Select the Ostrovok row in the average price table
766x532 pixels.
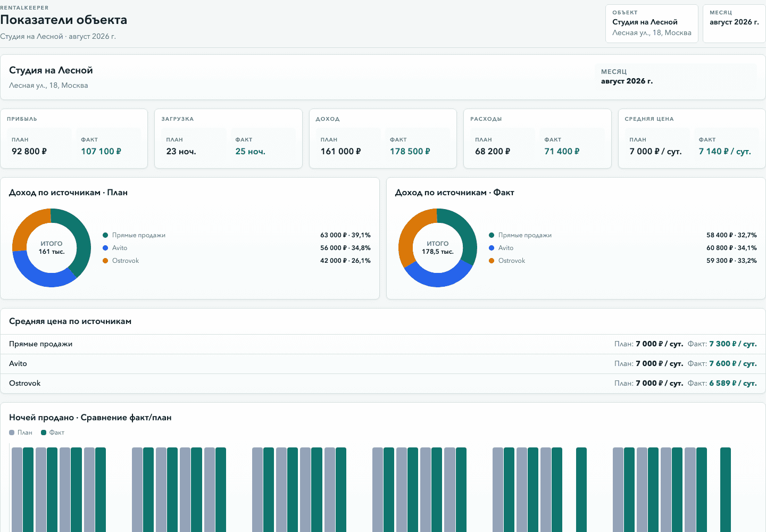coord(383,384)
